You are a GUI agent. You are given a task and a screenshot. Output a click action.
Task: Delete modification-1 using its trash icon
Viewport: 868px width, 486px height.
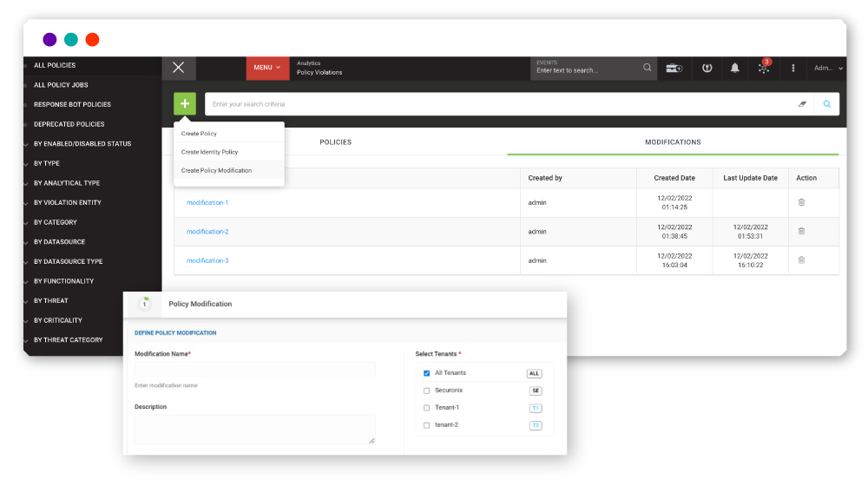[801, 202]
